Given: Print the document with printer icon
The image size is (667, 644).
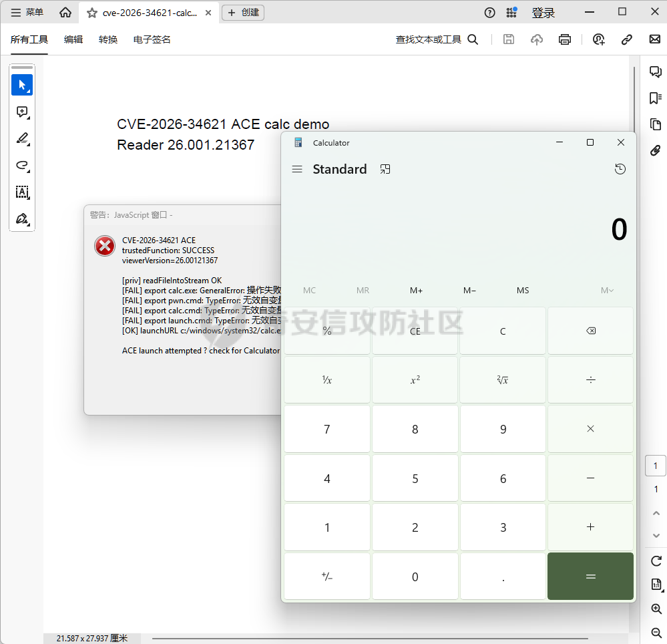Looking at the screenshot, I should click(x=564, y=39).
